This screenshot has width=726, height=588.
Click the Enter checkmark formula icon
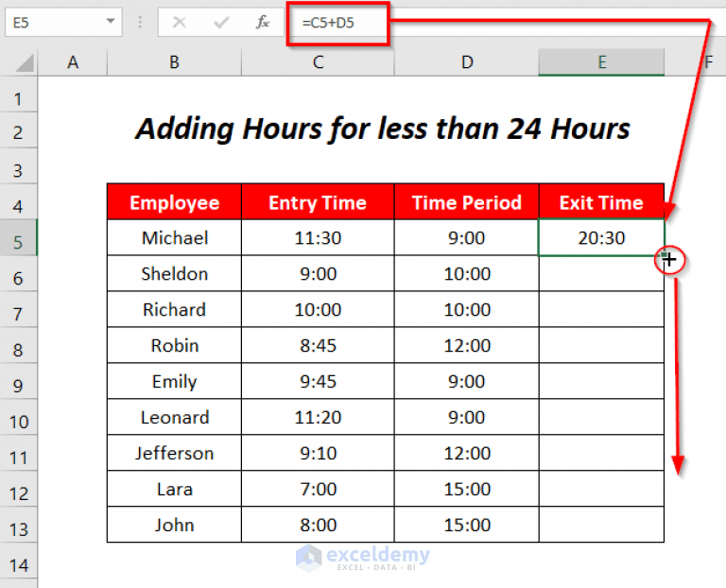[x=221, y=22]
